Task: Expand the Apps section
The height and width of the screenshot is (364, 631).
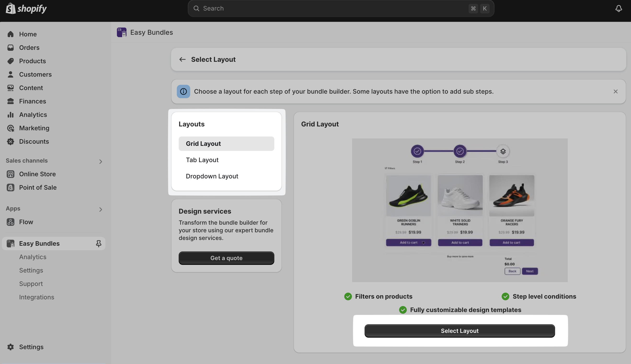Action: [101, 209]
